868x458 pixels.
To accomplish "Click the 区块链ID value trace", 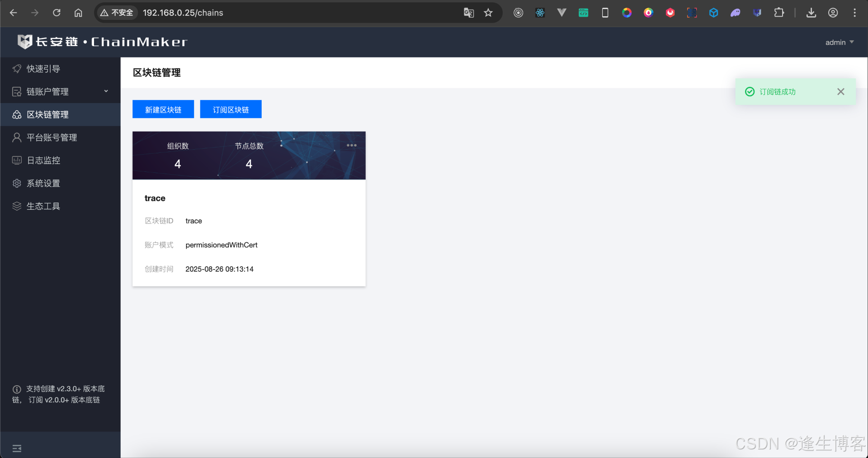I will point(193,221).
